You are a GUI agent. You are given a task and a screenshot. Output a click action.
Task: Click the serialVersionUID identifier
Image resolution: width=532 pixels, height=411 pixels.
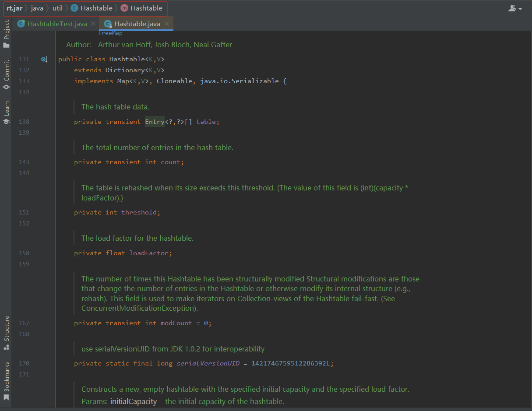208,363
